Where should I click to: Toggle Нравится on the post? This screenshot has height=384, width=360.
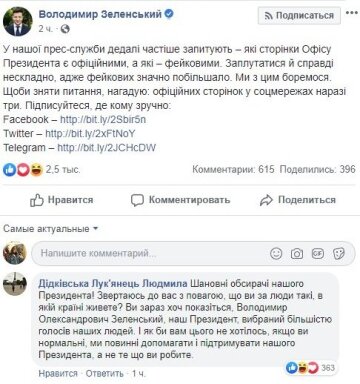coord(61,200)
